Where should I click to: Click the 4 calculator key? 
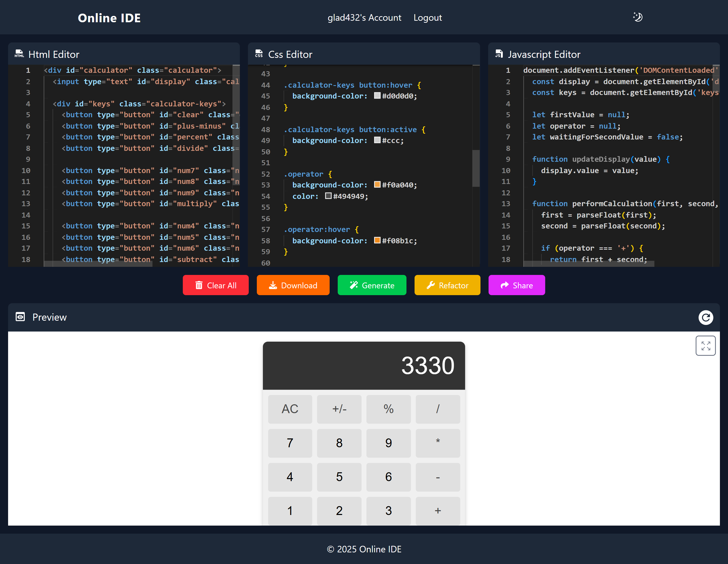pyautogui.click(x=290, y=477)
